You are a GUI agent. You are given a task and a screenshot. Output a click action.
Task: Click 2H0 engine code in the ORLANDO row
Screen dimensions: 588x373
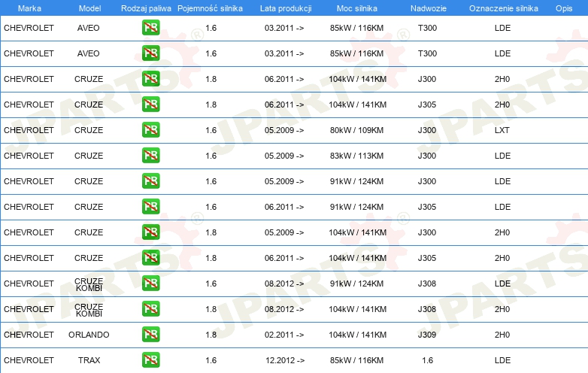[502, 335]
